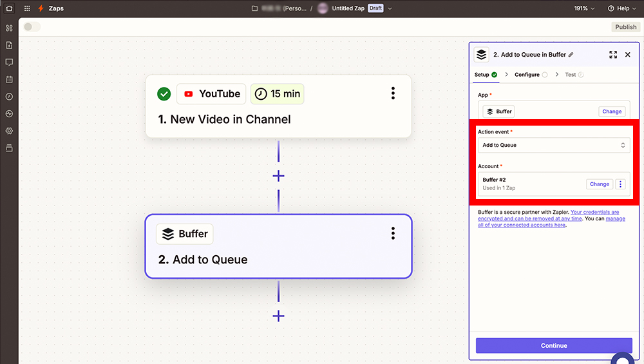This screenshot has width=644, height=364.
Task: Open the Buffer step three-dot menu
Action: click(x=393, y=233)
